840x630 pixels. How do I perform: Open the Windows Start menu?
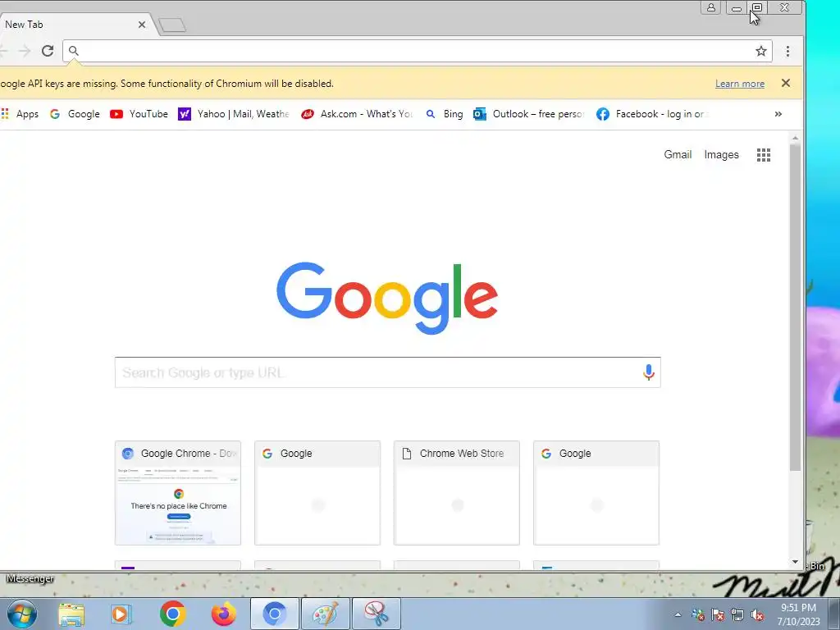click(22, 614)
